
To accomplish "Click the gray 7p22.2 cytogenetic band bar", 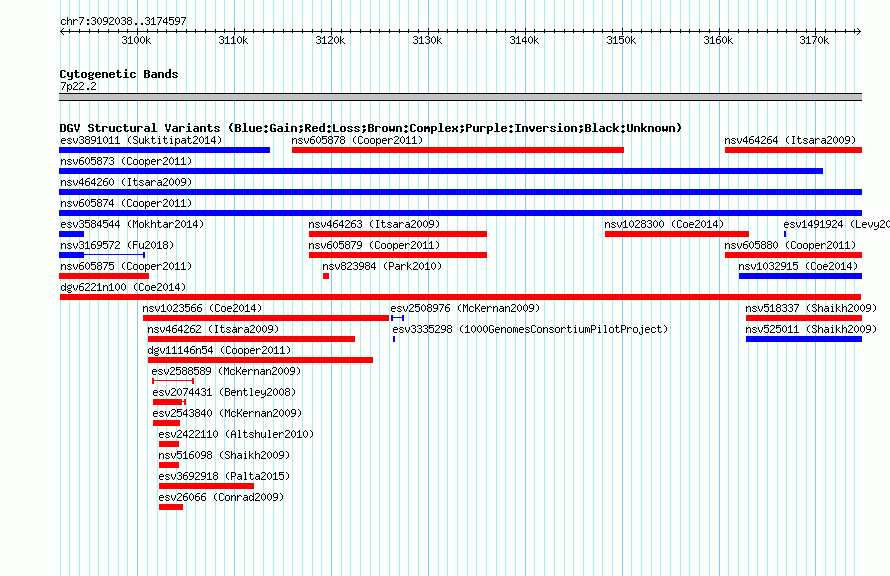I will pos(460,98).
